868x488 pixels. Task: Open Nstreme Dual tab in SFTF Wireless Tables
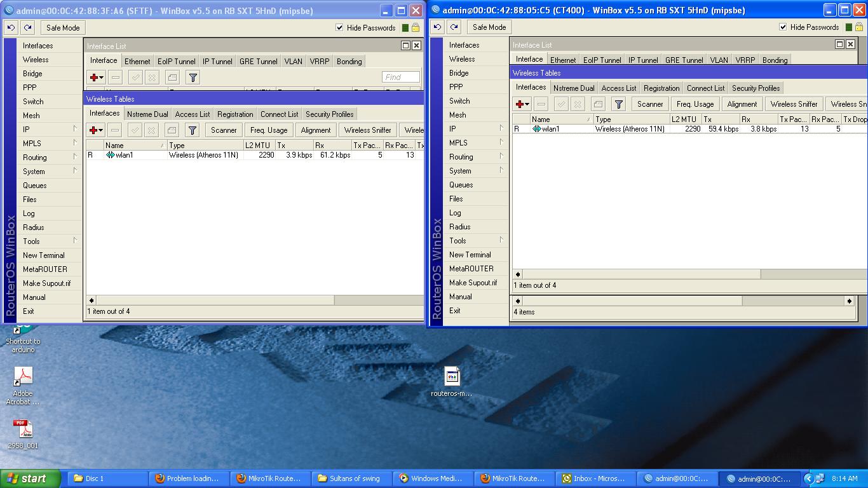(147, 114)
